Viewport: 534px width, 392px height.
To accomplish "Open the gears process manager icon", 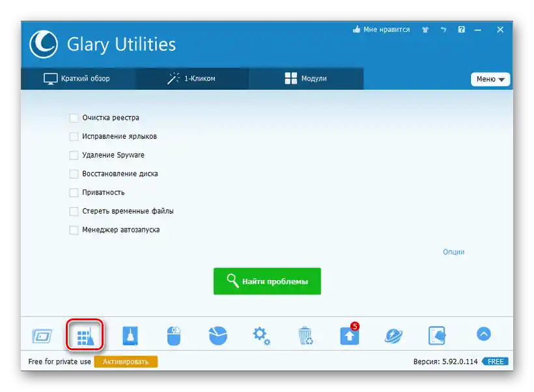I will pos(261,336).
